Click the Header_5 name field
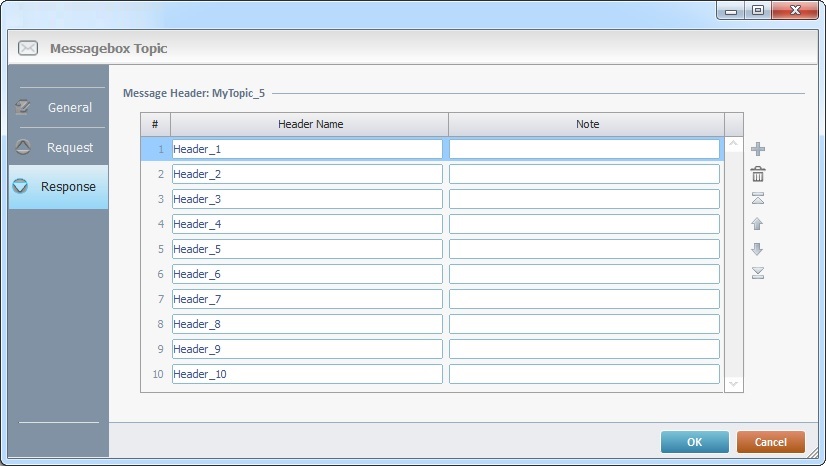The height and width of the screenshot is (466, 826). click(307, 249)
